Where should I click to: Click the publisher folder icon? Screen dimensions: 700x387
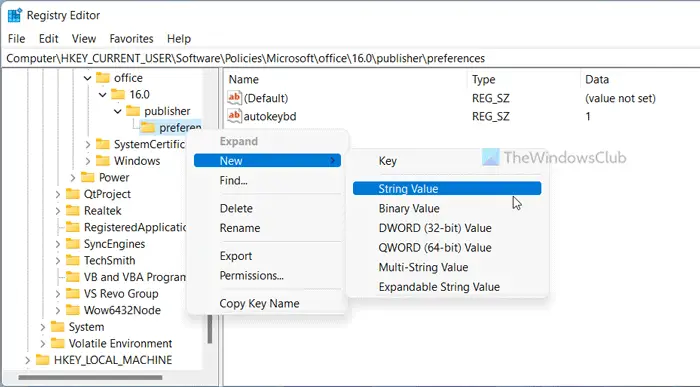tap(133, 111)
